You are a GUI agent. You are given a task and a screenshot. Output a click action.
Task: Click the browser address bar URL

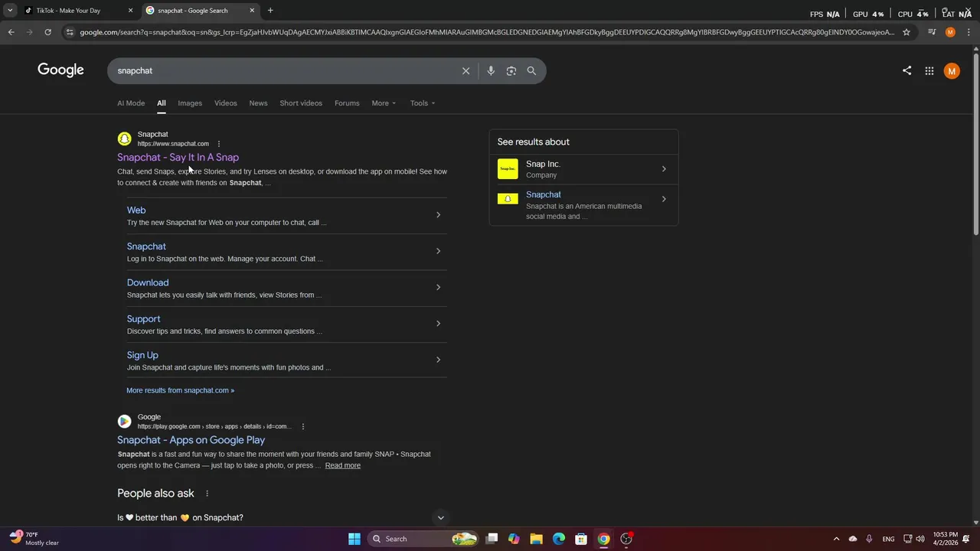point(486,32)
